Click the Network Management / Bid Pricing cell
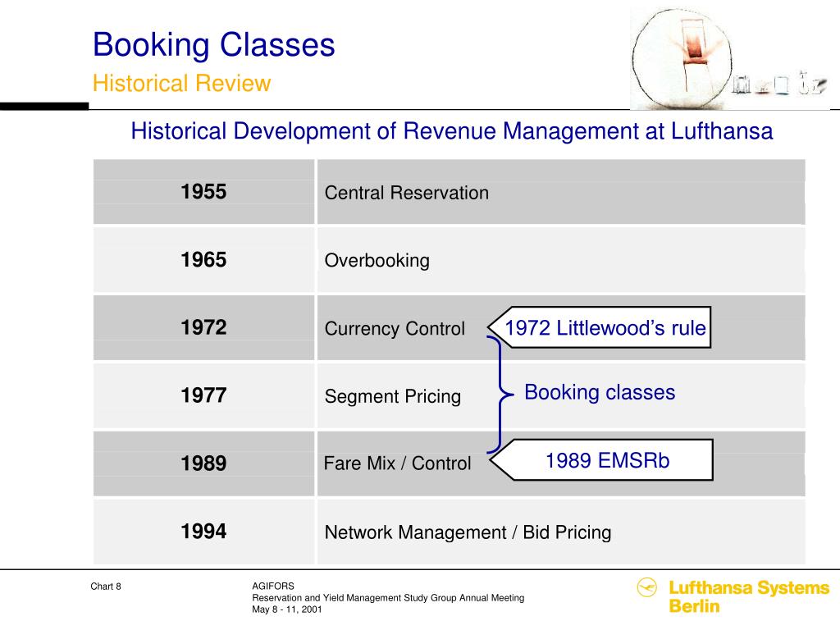Viewport: 840px width, 630px height. point(561,532)
